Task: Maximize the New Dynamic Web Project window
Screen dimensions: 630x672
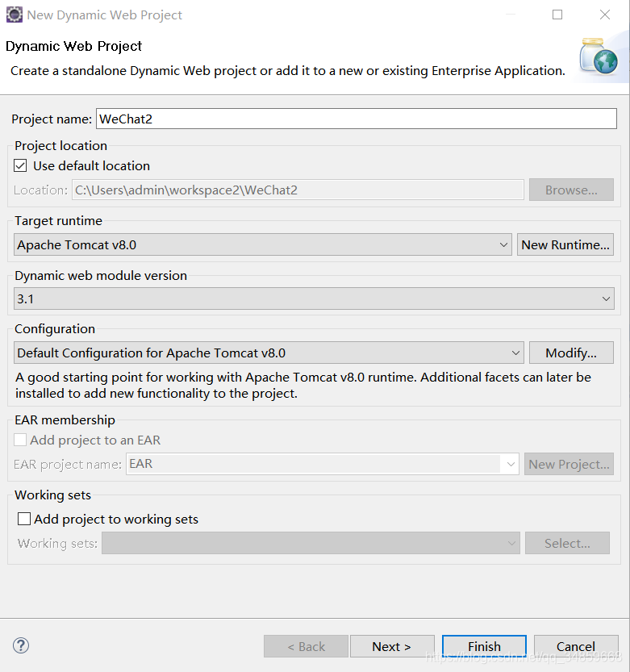Action: [x=557, y=15]
